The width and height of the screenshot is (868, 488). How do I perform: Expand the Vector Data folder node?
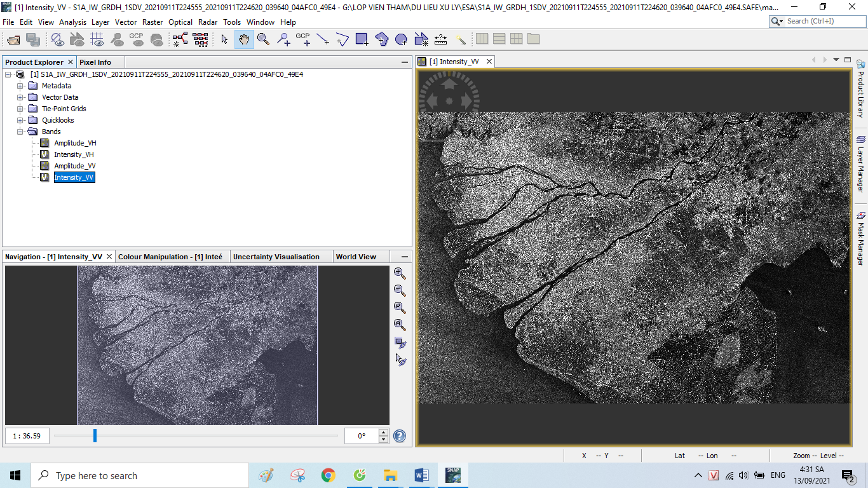[20, 97]
